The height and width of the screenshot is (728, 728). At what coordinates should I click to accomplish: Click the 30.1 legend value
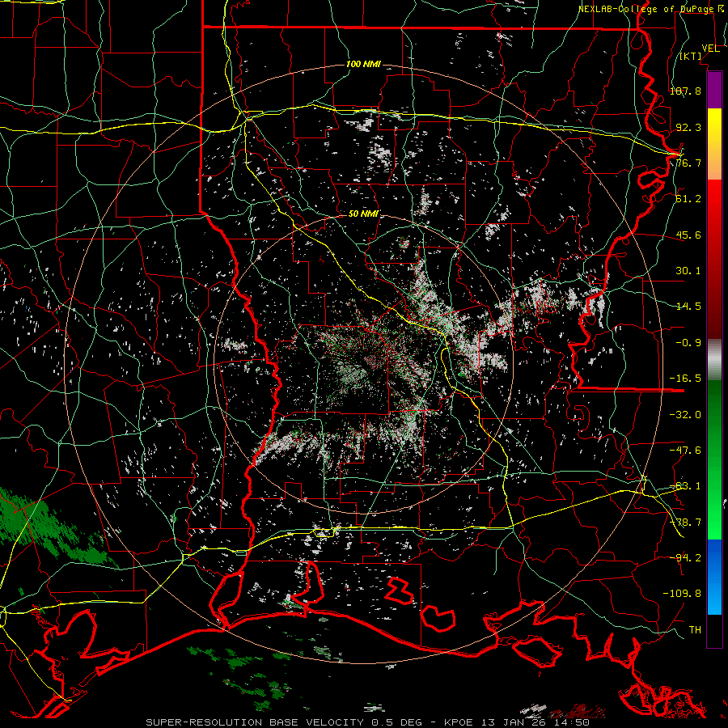[688, 271]
